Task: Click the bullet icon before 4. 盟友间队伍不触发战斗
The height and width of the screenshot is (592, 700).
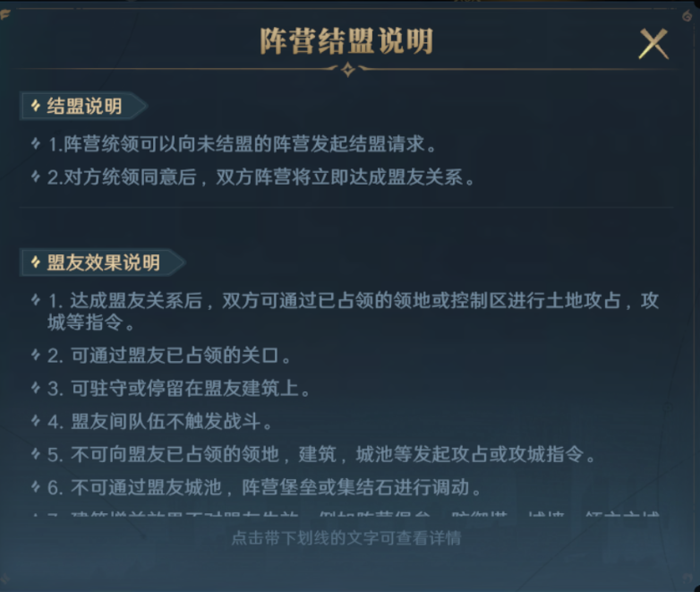Action: pyautogui.click(x=36, y=421)
